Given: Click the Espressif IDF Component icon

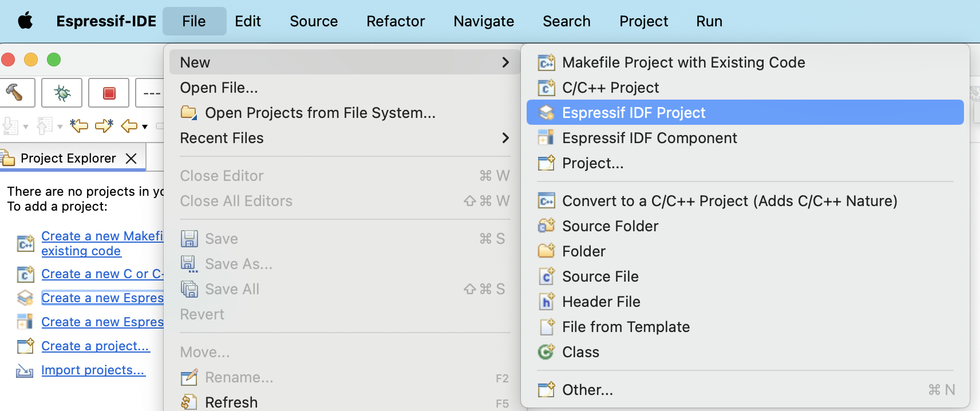Looking at the screenshot, I should (x=546, y=138).
